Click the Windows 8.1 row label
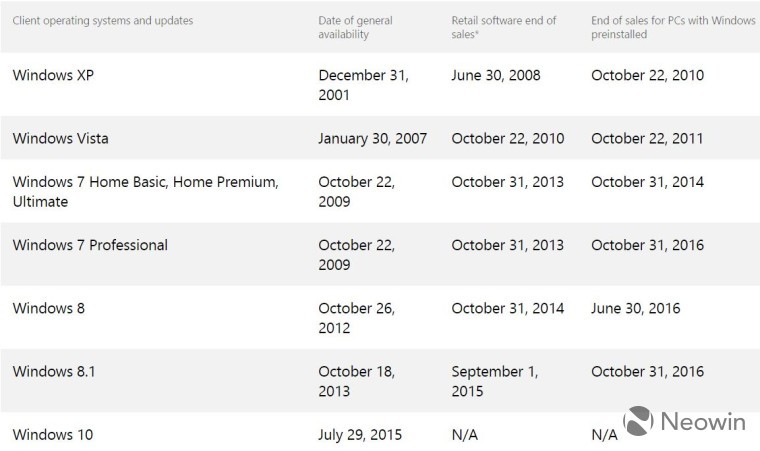760x451 pixels. tap(54, 371)
